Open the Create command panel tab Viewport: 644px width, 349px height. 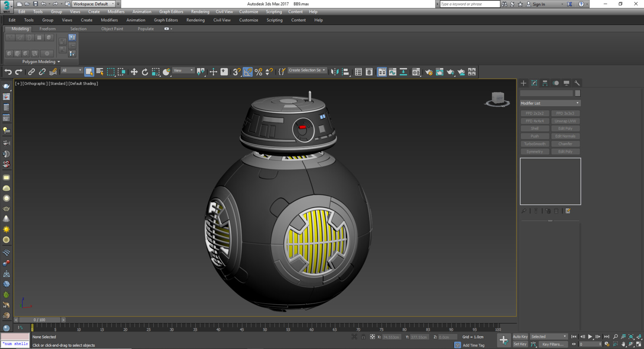(x=524, y=83)
